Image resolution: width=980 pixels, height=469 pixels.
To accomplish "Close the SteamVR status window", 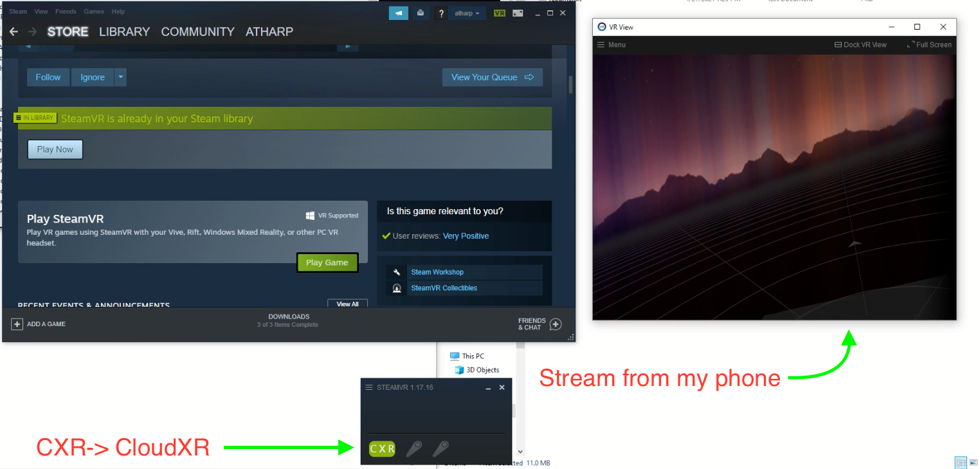I will 502,387.
